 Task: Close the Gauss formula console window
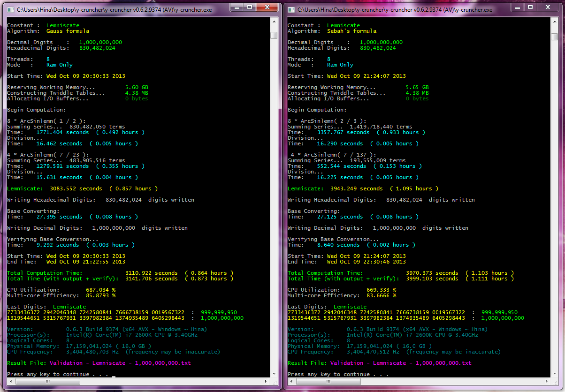click(268, 7)
